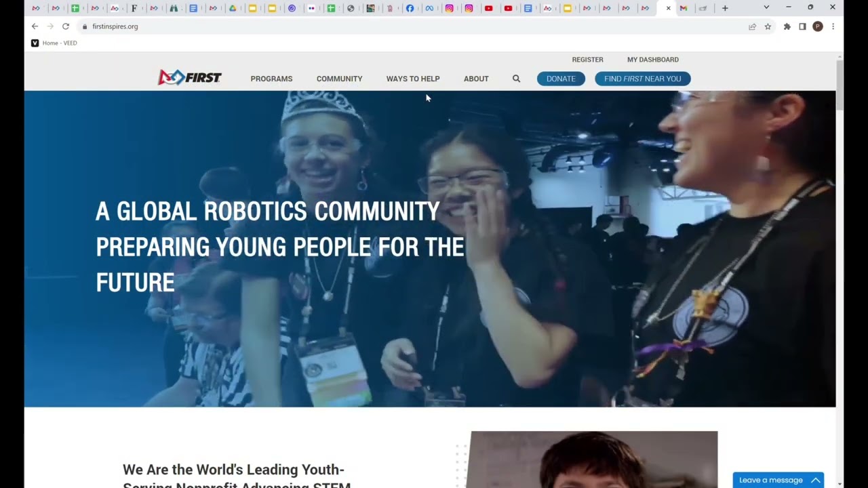The height and width of the screenshot is (488, 868).
Task: Switch to the Gmail tab
Action: (684, 8)
